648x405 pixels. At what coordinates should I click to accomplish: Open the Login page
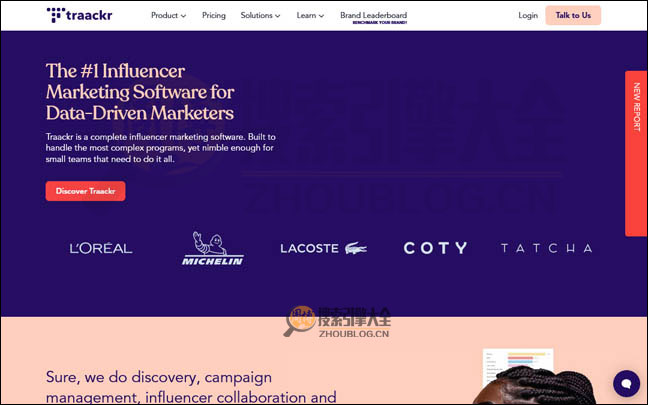point(528,15)
